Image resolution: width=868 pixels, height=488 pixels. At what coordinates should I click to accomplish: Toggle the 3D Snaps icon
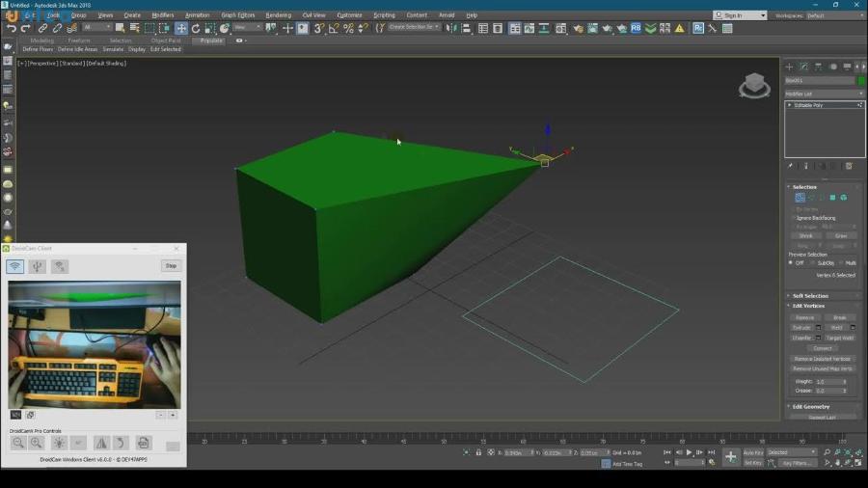pos(318,29)
